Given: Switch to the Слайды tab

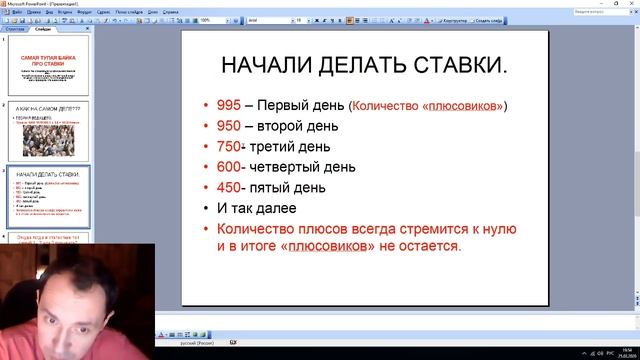Looking at the screenshot, I should click(x=43, y=29).
